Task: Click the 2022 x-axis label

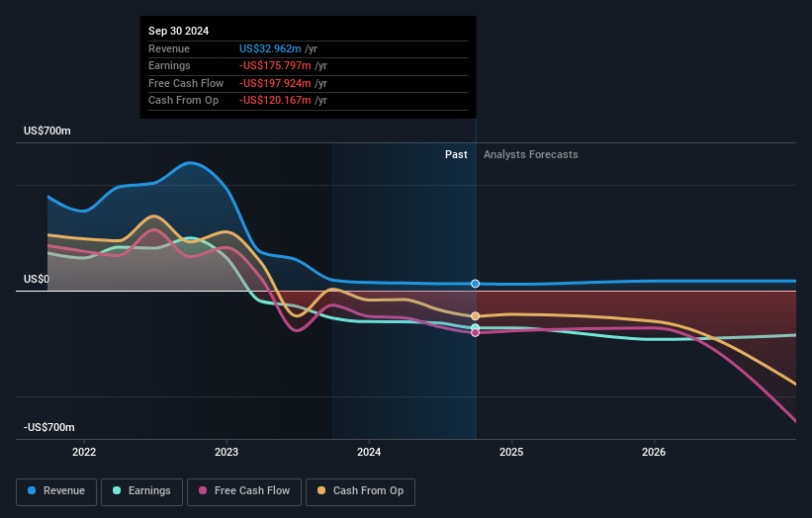Action: click(x=84, y=452)
